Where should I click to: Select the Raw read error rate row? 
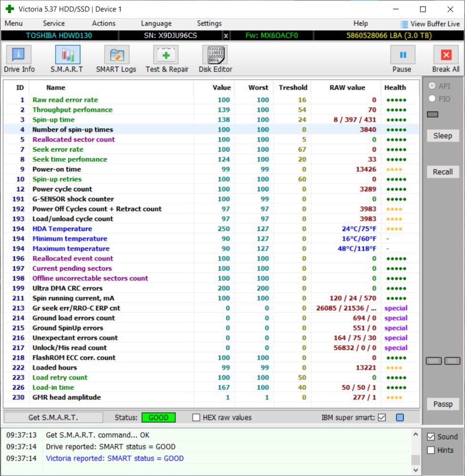point(211,100)
